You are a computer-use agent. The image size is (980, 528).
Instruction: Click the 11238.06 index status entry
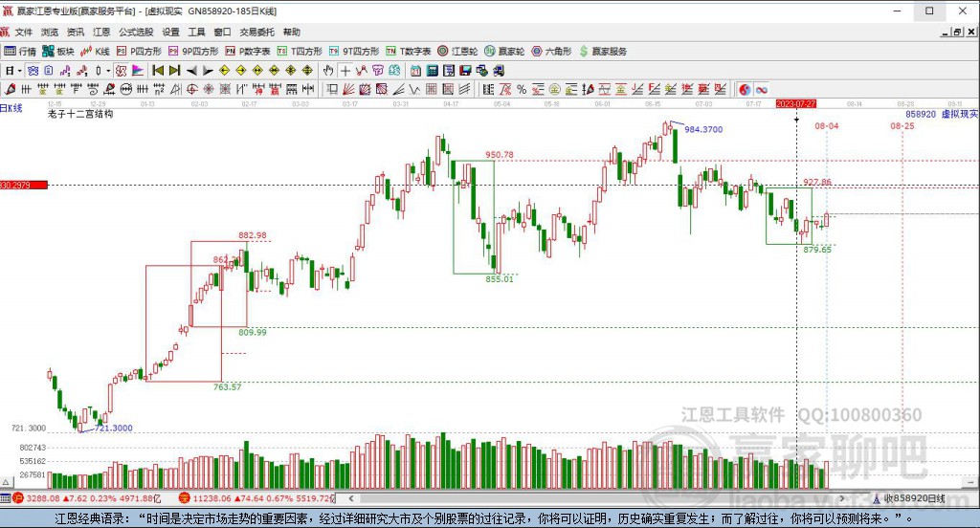(256, 498)
